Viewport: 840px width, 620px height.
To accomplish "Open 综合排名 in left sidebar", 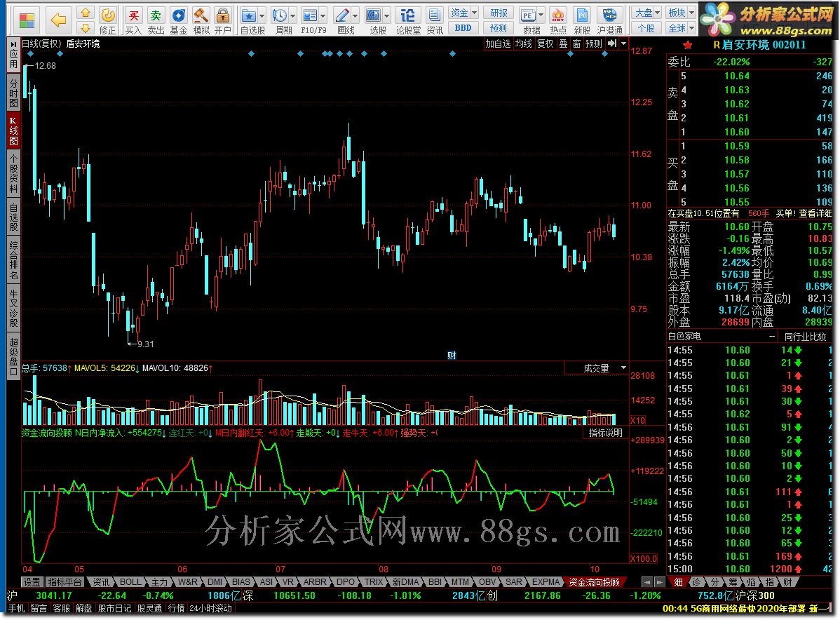I will [x=13, y=260].
